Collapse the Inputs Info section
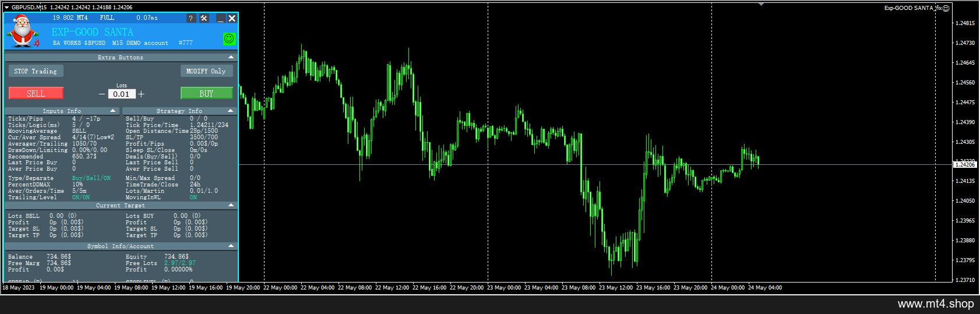This screenshot has height=314, width=980. [x=114, y=111]
